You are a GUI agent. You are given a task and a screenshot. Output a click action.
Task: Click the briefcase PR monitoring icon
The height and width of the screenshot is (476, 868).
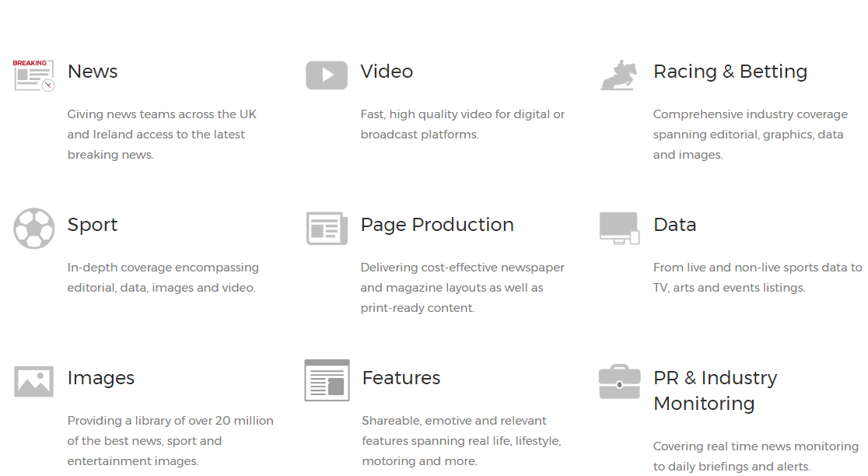point(619,382)
